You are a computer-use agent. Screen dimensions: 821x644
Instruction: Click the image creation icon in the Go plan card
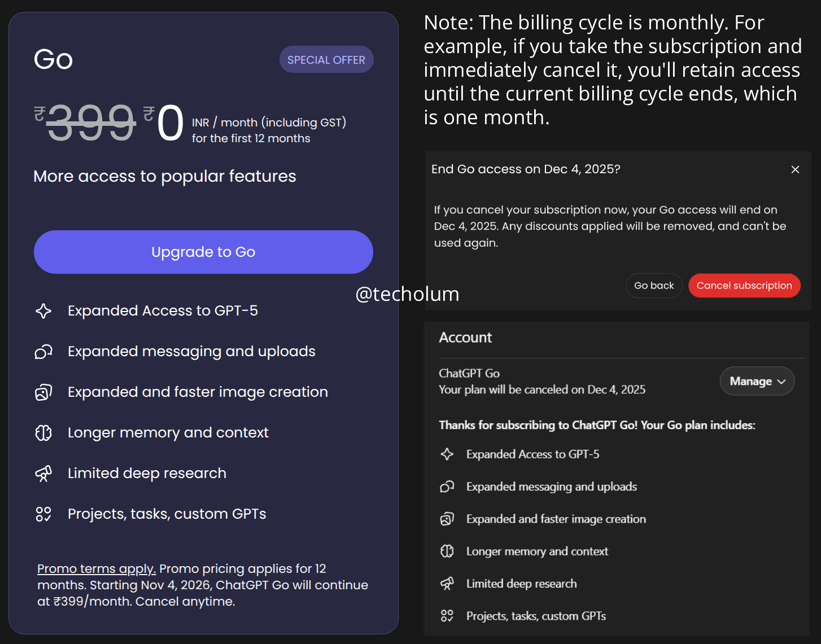pos(43,392)
